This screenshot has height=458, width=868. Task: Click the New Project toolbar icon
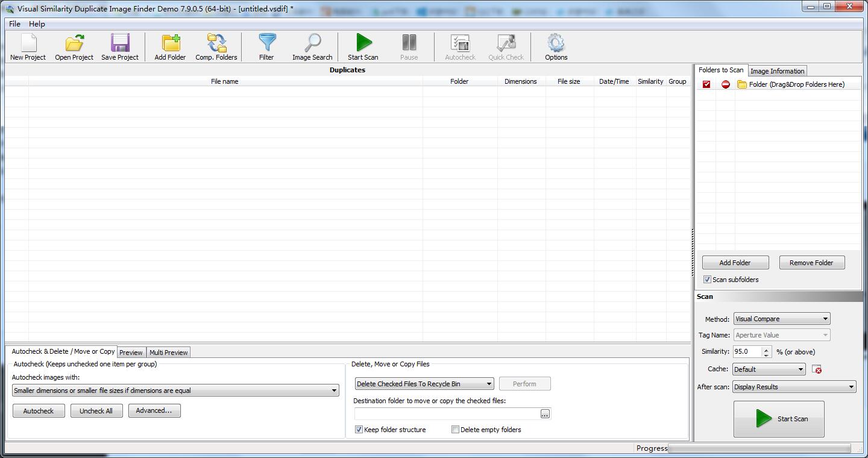coord(28,47)
